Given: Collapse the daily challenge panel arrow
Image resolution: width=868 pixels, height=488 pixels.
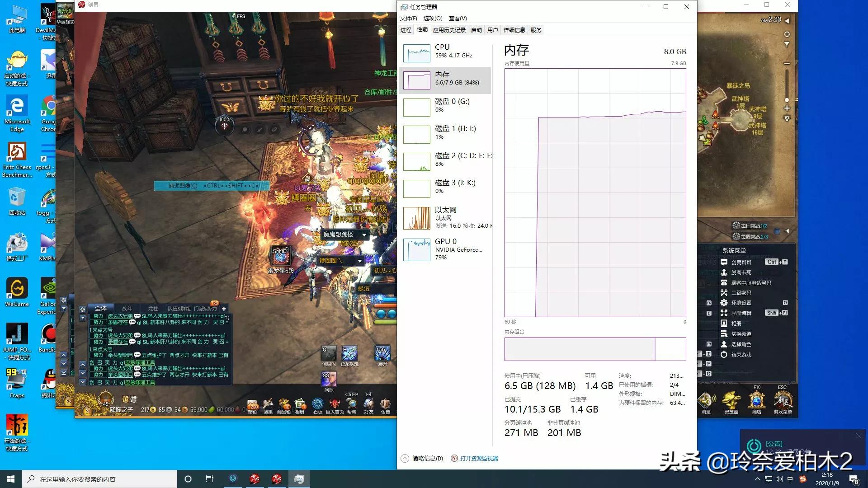Looking at the screenshot, I should pyautogui.click(x=787, y=231).
